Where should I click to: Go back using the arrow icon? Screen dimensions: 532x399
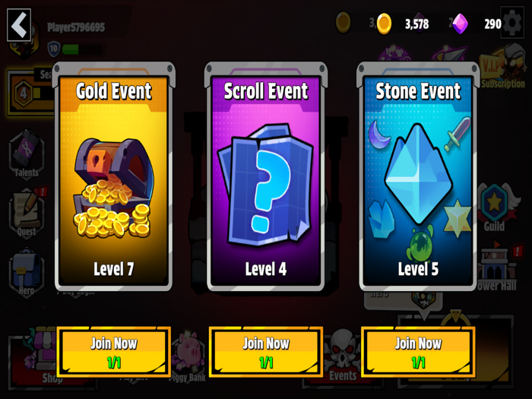pyautogui.click(x=19, y=25)
